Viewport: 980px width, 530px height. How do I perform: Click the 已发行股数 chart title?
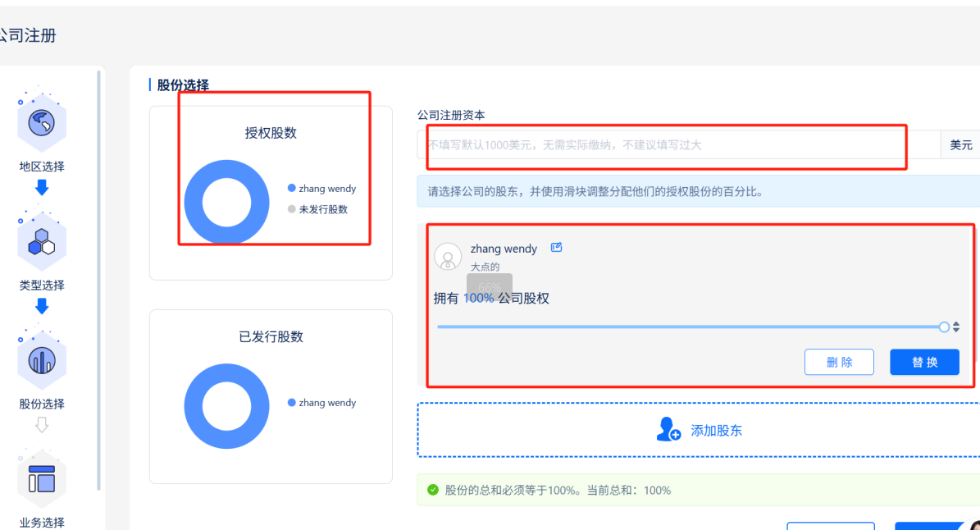click(271, 336)
